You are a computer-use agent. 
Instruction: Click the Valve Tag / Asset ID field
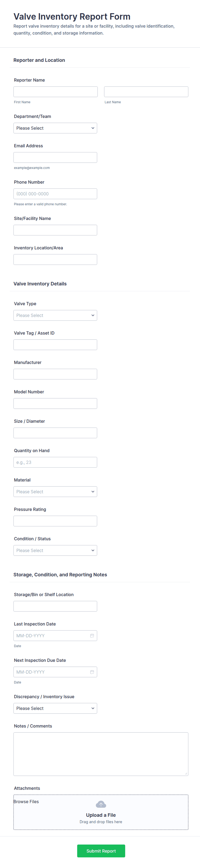tap(55, 345)
